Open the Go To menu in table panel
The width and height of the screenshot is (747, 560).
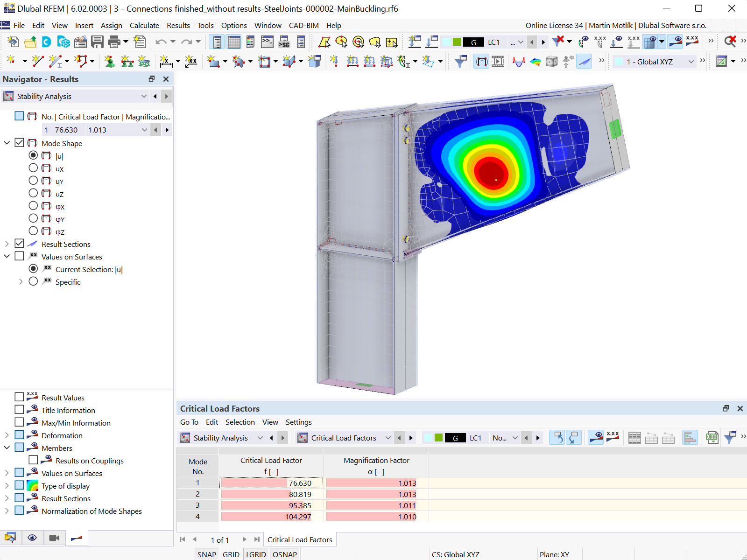189,422
